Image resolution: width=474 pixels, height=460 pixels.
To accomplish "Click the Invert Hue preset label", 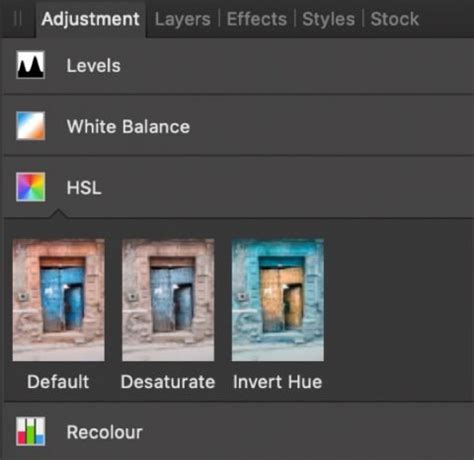I will (278, 382).
